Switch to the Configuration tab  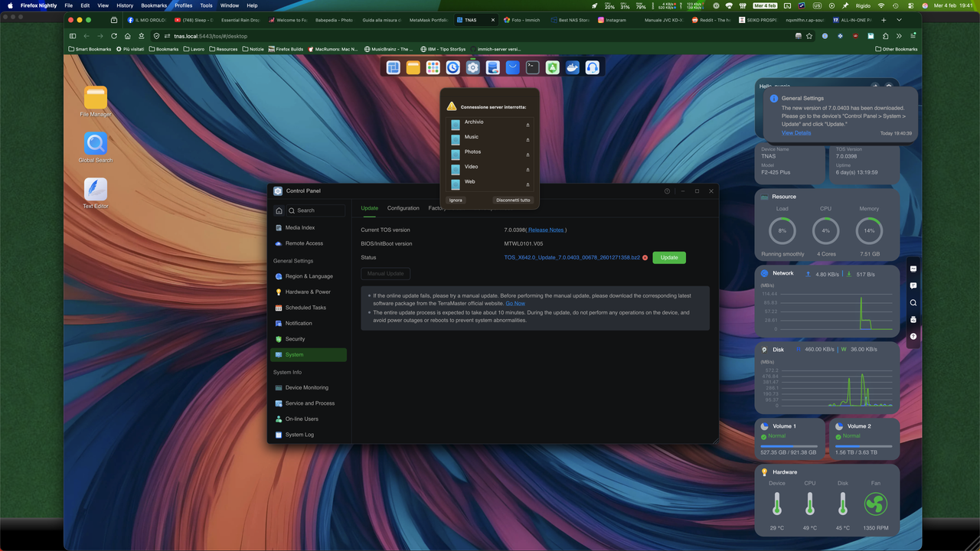point(403,208)
